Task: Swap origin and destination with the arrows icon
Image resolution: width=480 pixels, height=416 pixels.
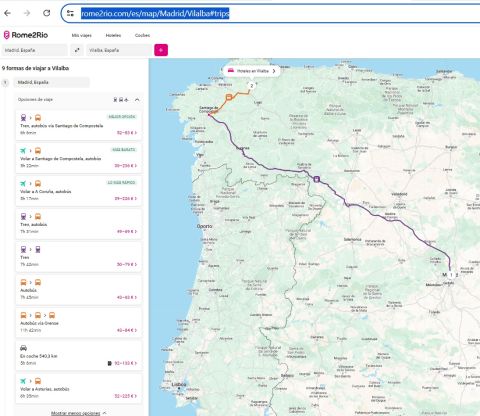Action: (x=77, y=50)
